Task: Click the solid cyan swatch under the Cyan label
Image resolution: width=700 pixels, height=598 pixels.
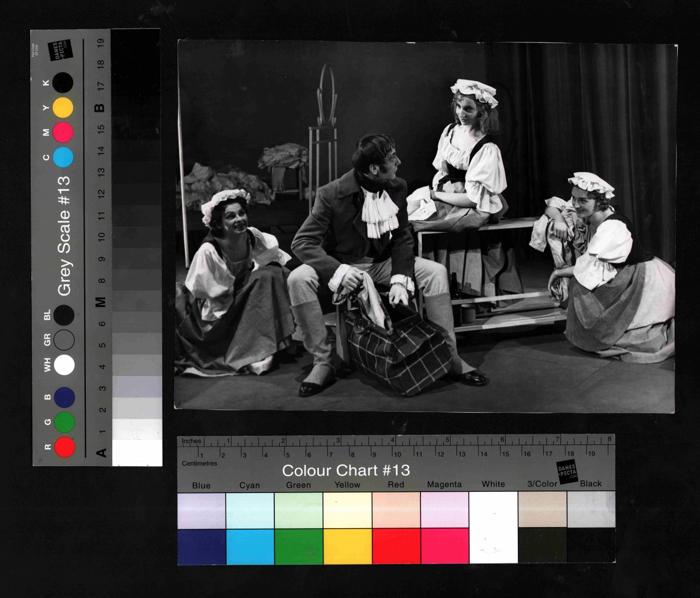Action: pyautogui.click(x=250, y=546)
